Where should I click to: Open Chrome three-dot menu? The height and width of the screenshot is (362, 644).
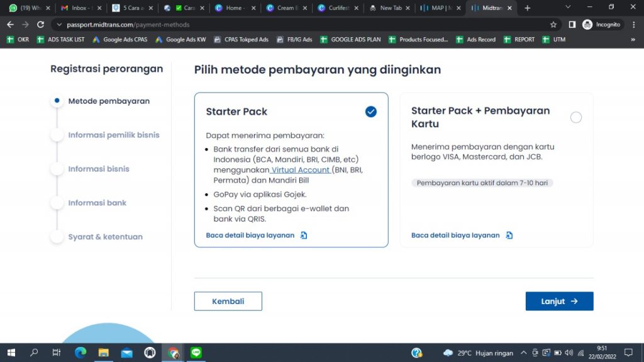[634, 25]
